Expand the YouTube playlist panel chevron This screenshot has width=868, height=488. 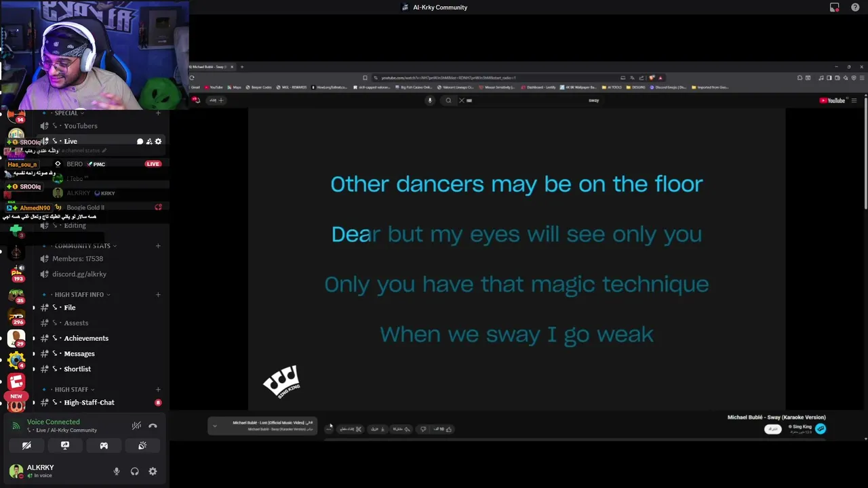tap(215, 426)
